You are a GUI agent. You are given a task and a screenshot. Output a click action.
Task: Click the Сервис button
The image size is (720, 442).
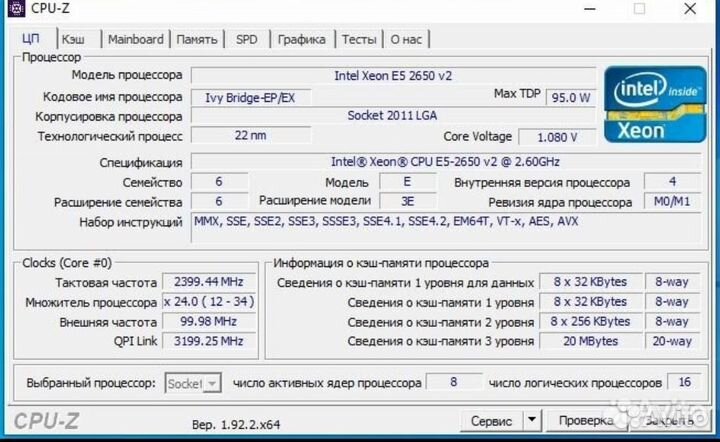tap(491, 420)
